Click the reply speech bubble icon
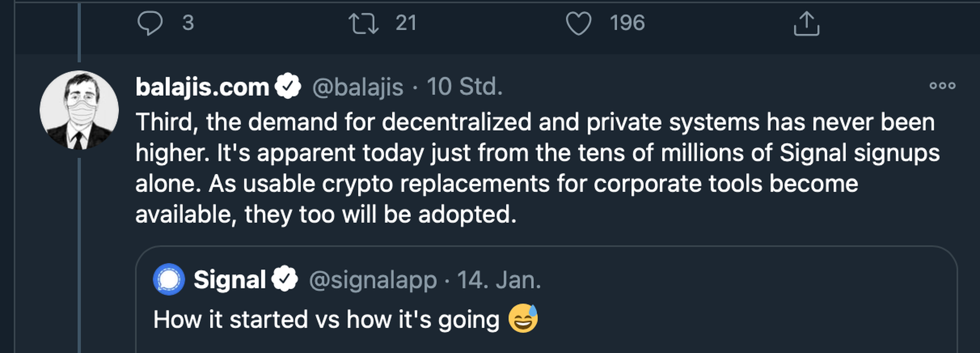Image resolution: width=980 pixels, height=353 pixels. click(150, 23)
